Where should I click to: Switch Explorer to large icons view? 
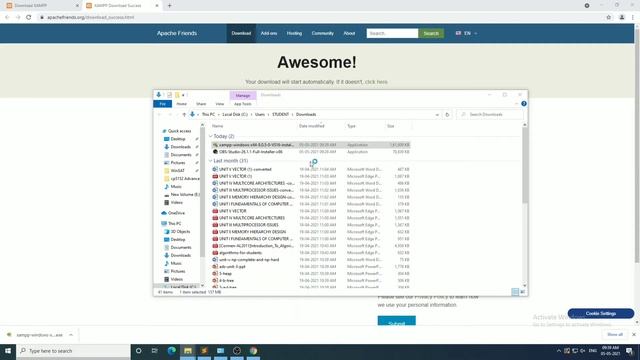(x=523, y=292)
